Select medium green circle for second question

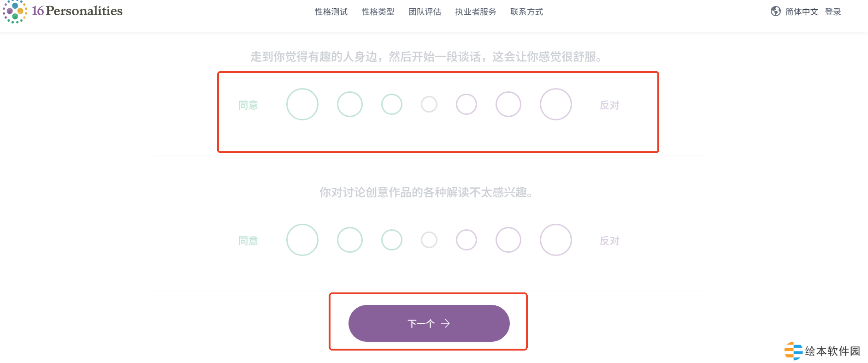pyautogui.click(x=350, y=240)
